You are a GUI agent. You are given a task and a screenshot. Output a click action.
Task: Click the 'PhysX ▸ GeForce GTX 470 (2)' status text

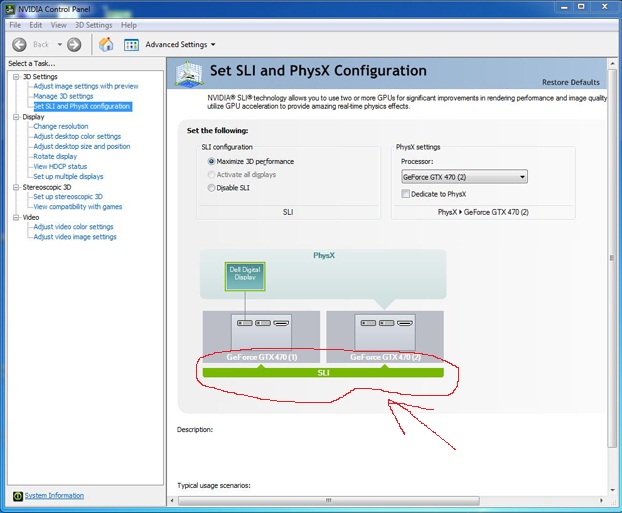tap(483, 212)
